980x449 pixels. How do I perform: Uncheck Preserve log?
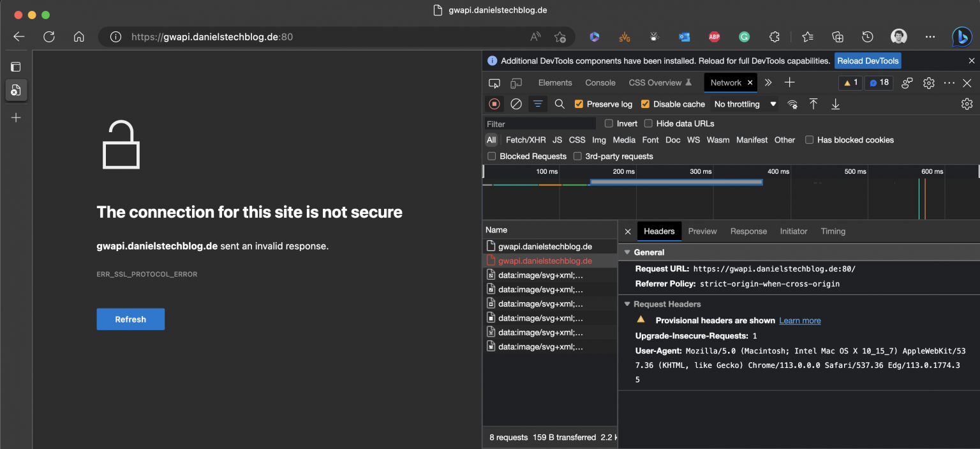coord(578,103)
